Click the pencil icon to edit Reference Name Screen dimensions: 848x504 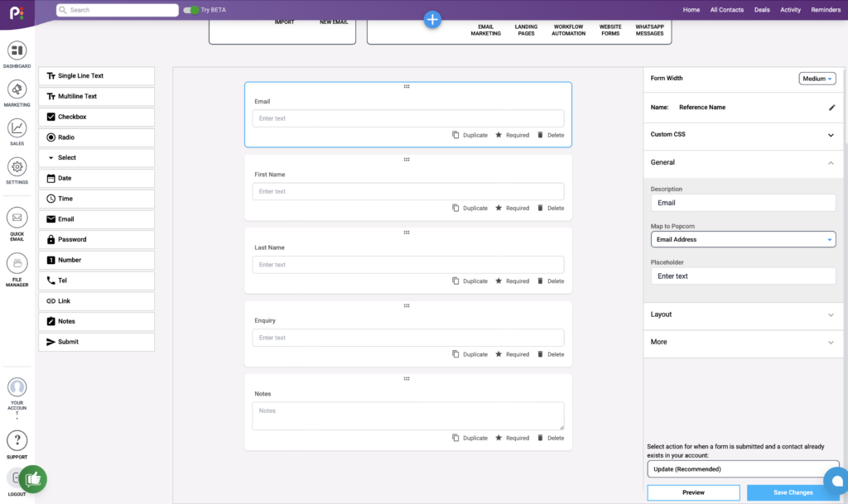(831, 108)
